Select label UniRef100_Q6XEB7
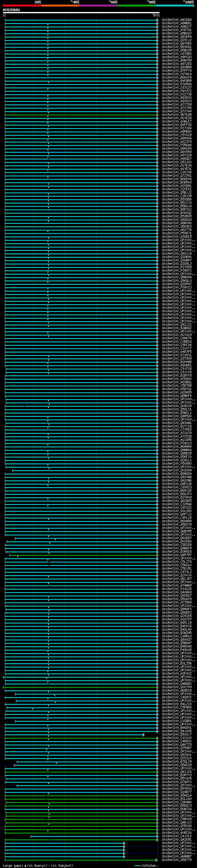 (x=177, y=538)
